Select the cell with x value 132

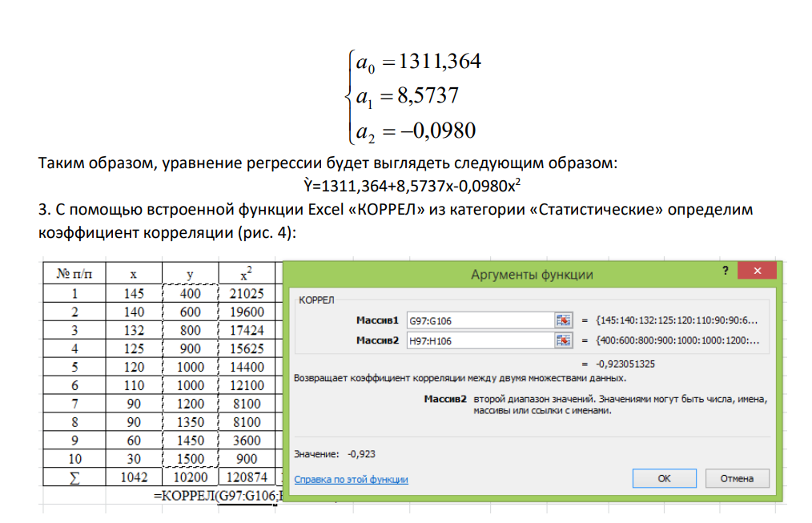pos(134,330)
